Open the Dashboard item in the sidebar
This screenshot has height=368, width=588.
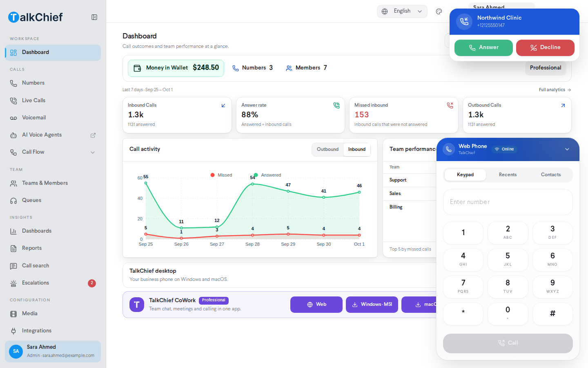53,53
